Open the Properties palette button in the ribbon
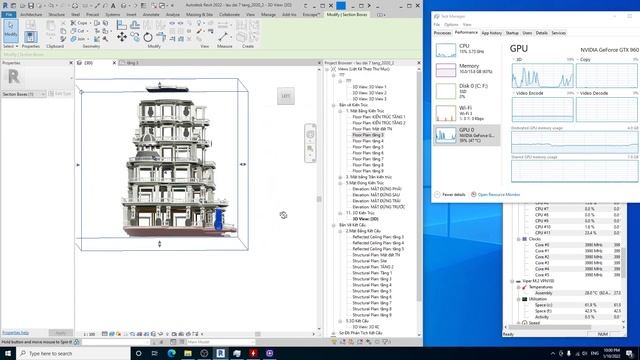This screenshot has height=360, width=640. click(x=30, y=37)
